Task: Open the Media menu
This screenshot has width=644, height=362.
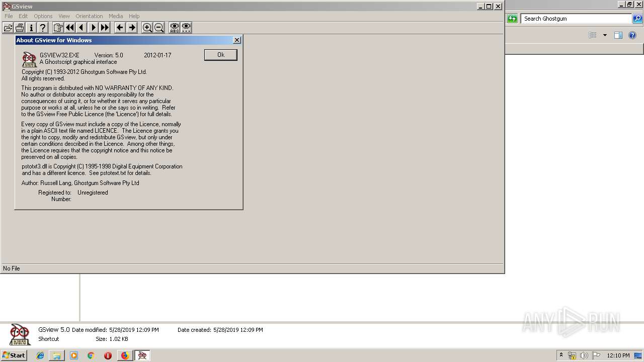Action: tap(116, 16)
